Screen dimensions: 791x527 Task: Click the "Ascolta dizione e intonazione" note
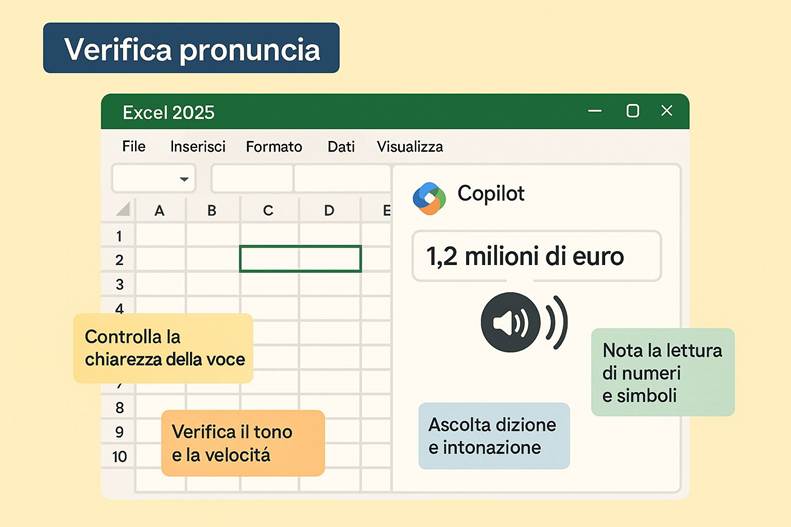pyautogui.click(x=494, y=436)
